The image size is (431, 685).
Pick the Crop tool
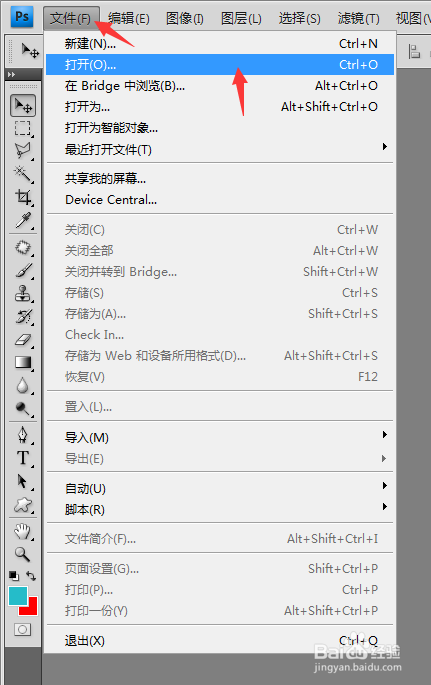point(23,197)
